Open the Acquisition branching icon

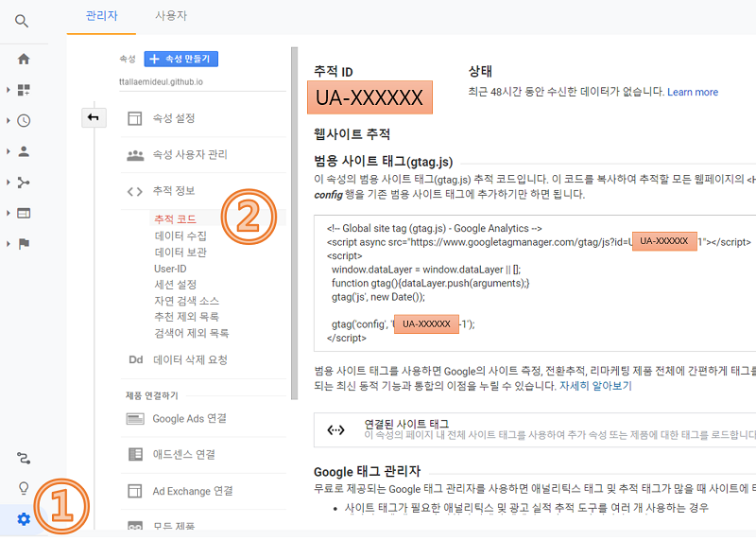click(x=24, y=183)
